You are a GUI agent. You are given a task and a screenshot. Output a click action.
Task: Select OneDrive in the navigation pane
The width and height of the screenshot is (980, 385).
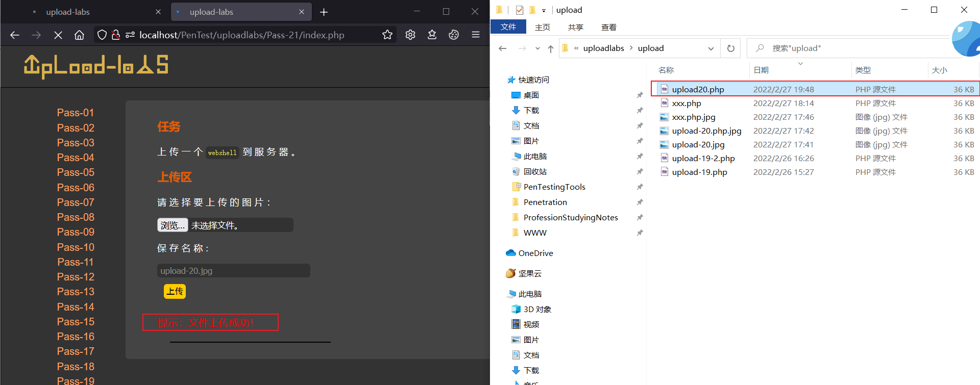(530, 253)
